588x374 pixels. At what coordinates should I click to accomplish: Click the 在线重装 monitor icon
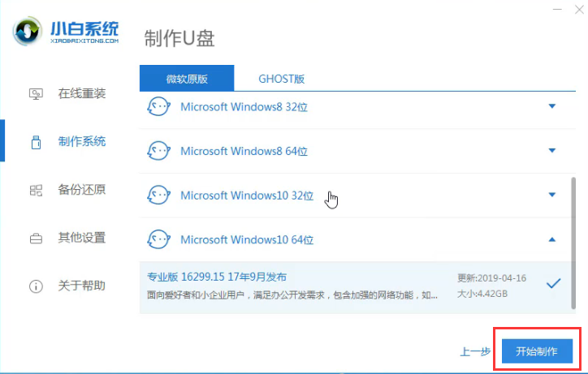[36, 94]
